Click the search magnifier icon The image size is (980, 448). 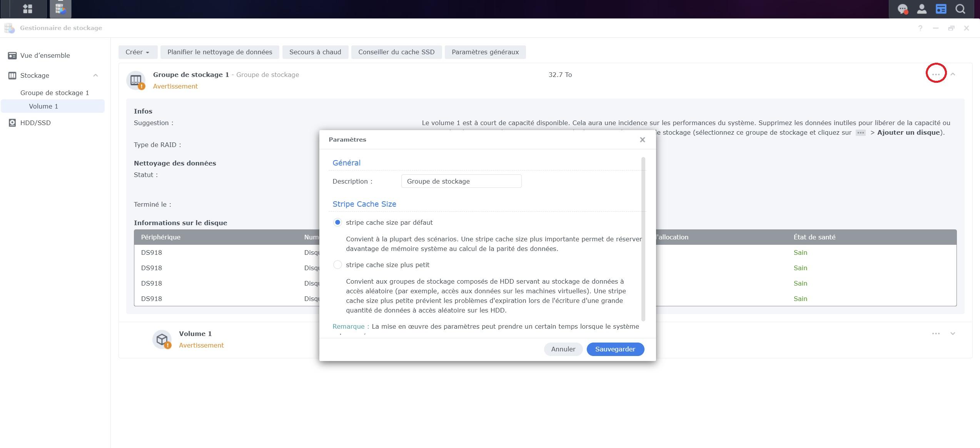tap(960, 9)
